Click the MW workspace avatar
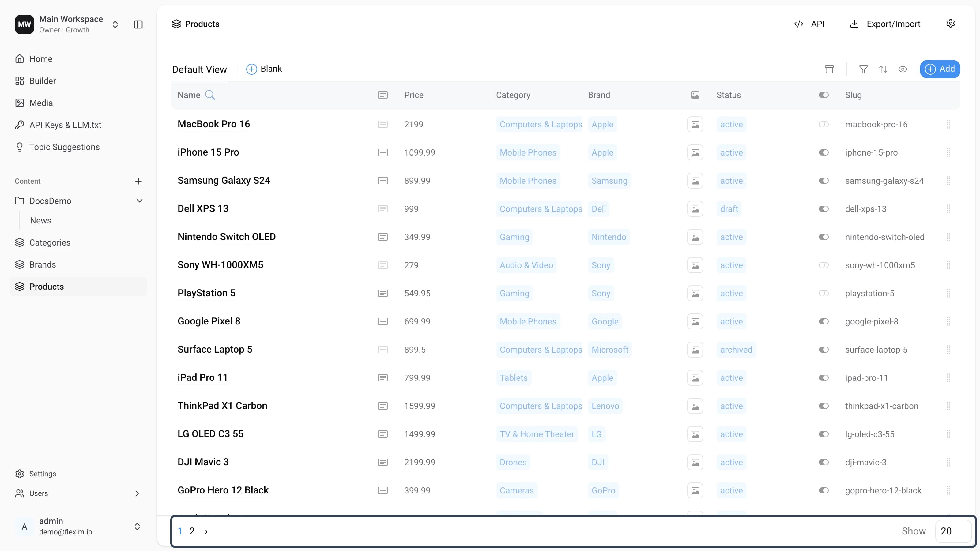Viewport: 980px width, 551px height. tap(24, 24)
